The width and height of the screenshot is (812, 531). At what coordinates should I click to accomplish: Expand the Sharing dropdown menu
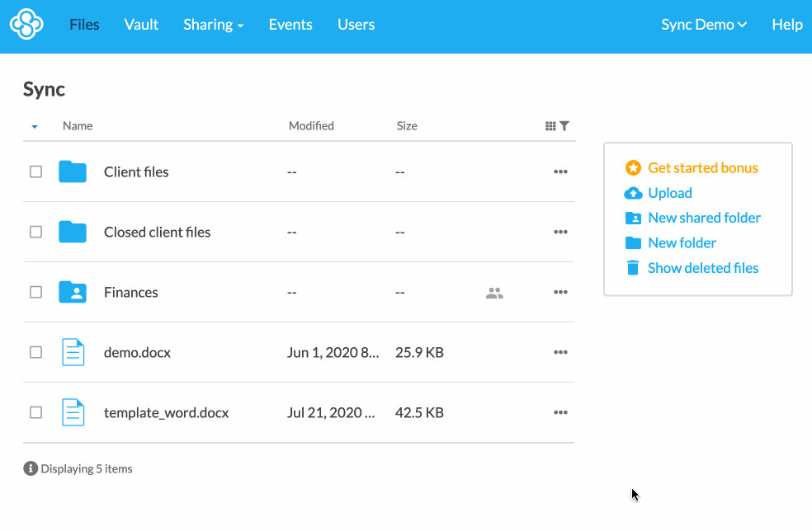pyautogui.click(x=213, y=25)
